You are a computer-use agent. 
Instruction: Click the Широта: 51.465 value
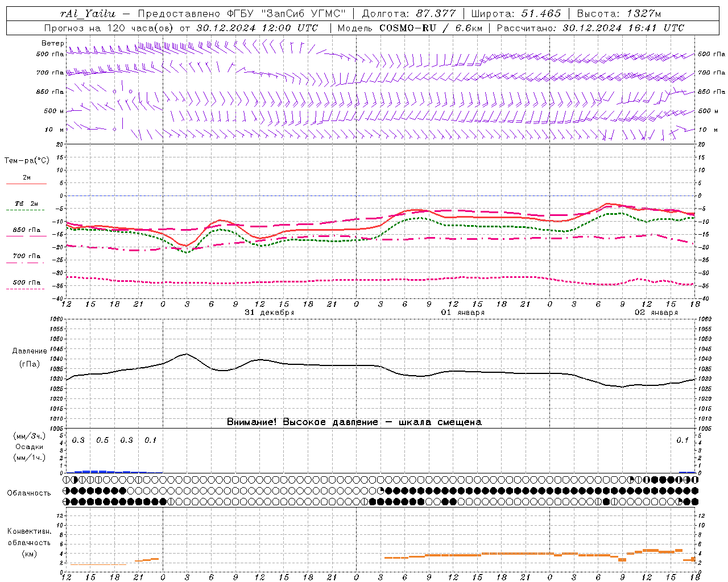(516, 14)
